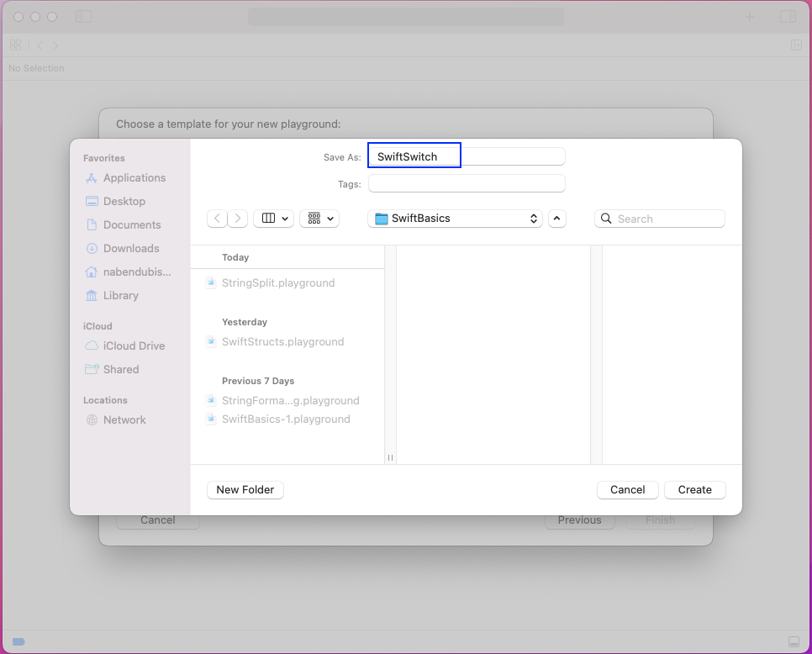Select SwiftBasics-1.playground file
The width and height of the screenshot is (812, 654).
(x=287, y=419)
